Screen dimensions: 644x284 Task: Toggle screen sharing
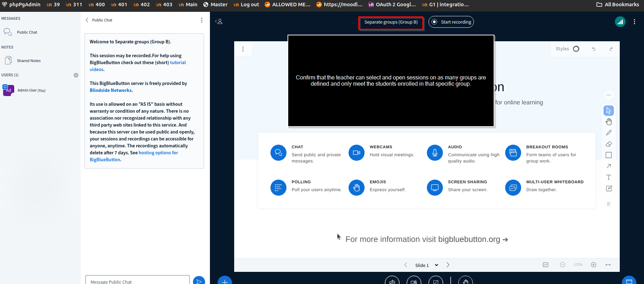click(x=436, y=280)
